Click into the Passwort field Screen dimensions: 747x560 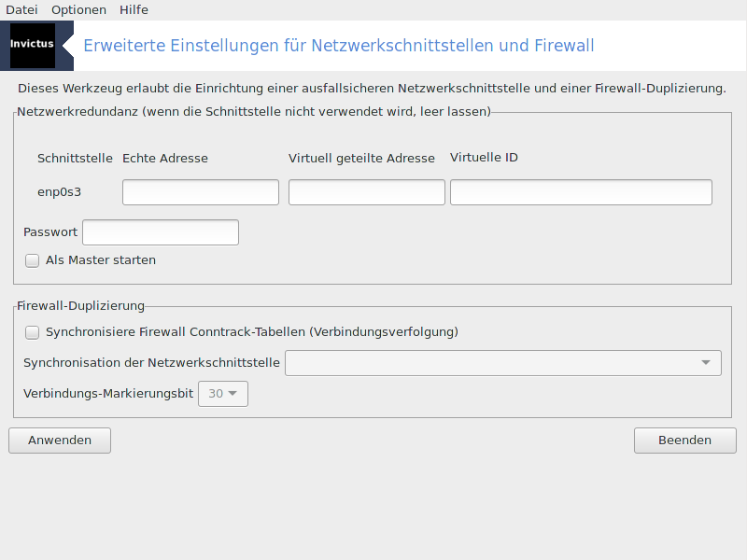pyautogui.click(x=161, y=232)
